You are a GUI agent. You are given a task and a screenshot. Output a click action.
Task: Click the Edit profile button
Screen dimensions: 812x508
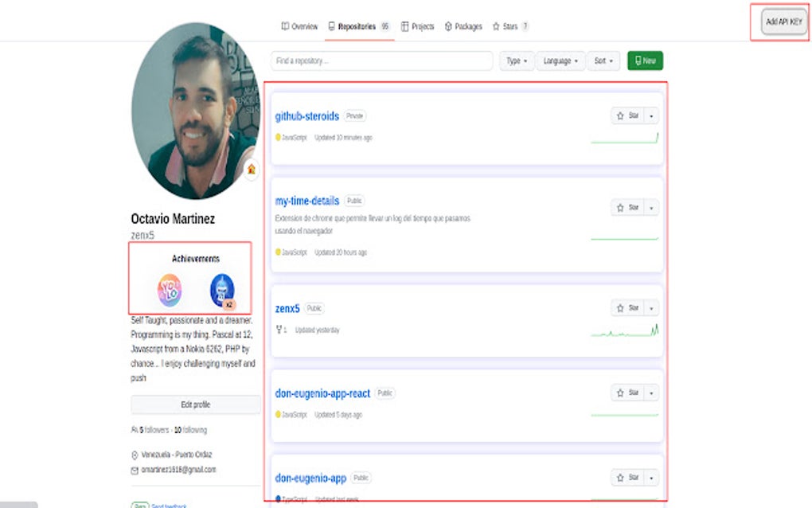[x=195, y=404]
